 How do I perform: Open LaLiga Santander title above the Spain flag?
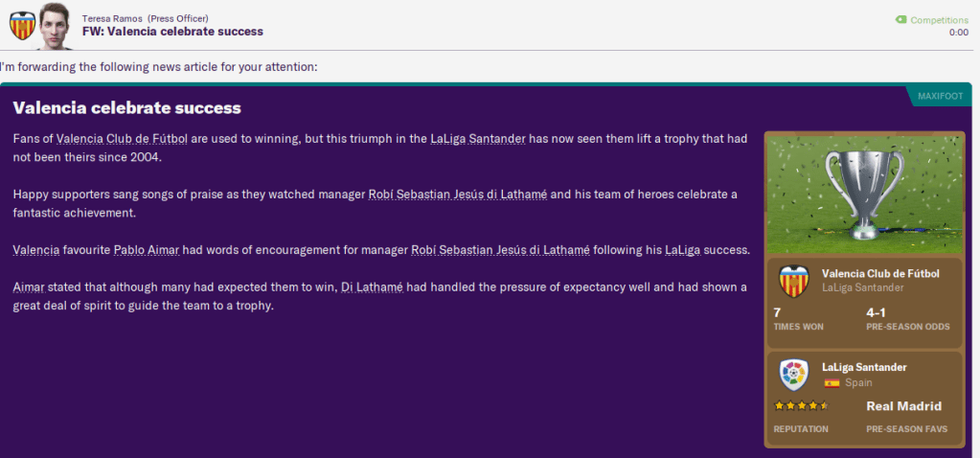click(x=864, y=367)
